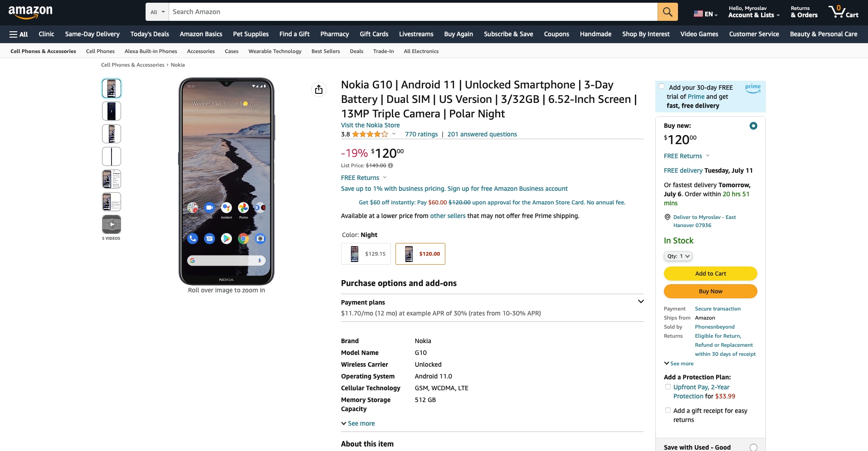Click the Amazon logo
Image resolution: width=868 pixels, height=451 pixels.
[30, 12]
